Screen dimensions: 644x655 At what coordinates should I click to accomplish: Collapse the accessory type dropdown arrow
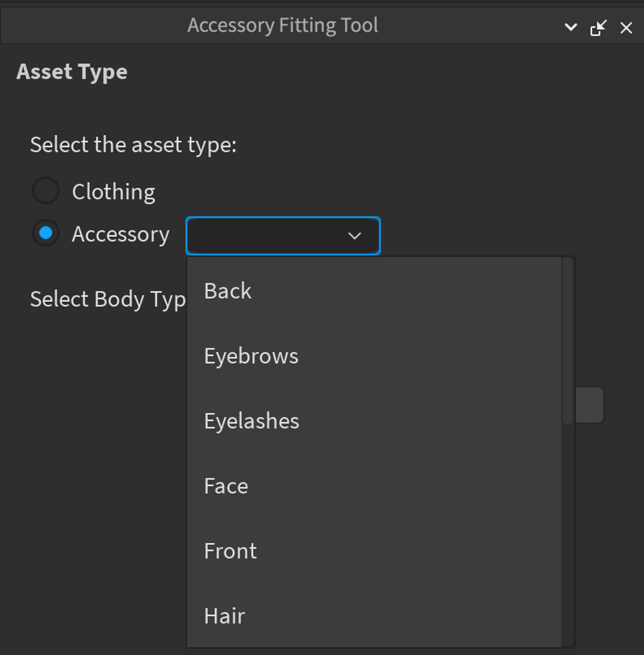tap(355, 236)
